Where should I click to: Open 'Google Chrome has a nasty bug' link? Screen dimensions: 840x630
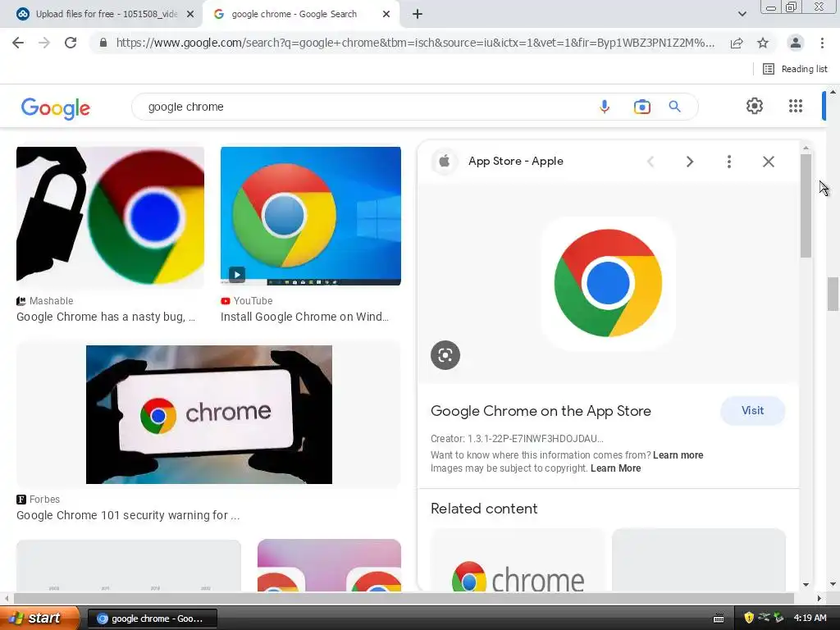(106, 317)
